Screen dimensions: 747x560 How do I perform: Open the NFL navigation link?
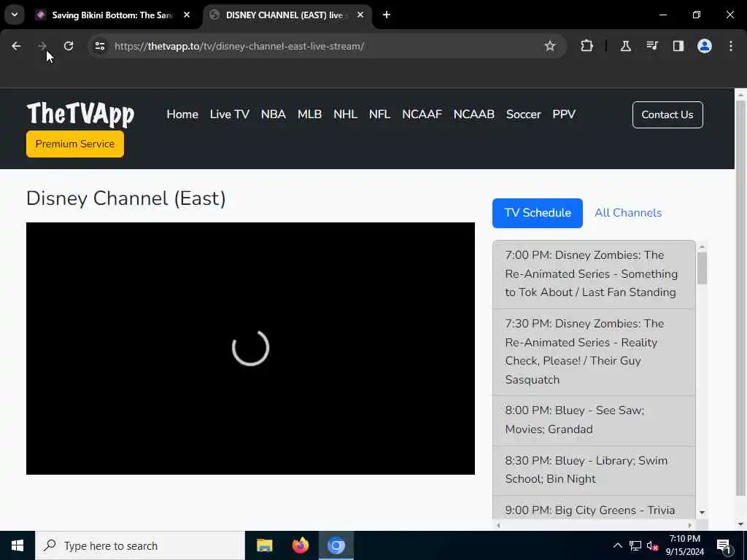[x=379, y=114]
